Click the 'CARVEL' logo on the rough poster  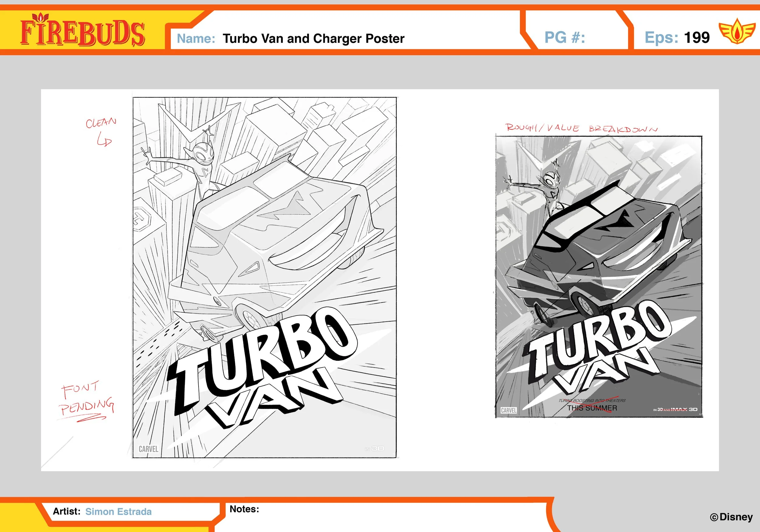508,410
